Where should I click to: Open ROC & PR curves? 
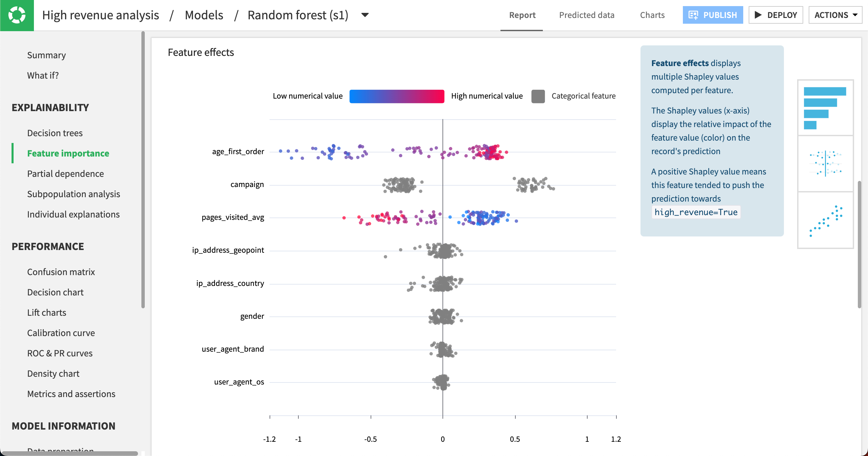pos(60,353)
